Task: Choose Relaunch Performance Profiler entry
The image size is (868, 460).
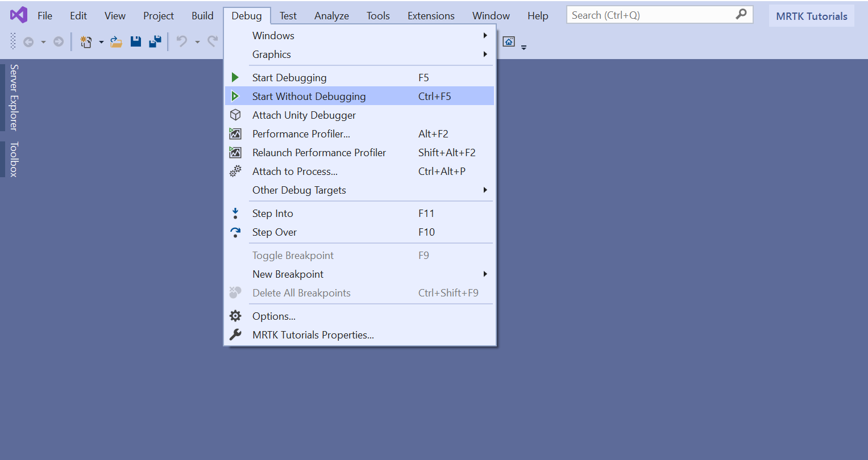Action: [x=360, y=152]
